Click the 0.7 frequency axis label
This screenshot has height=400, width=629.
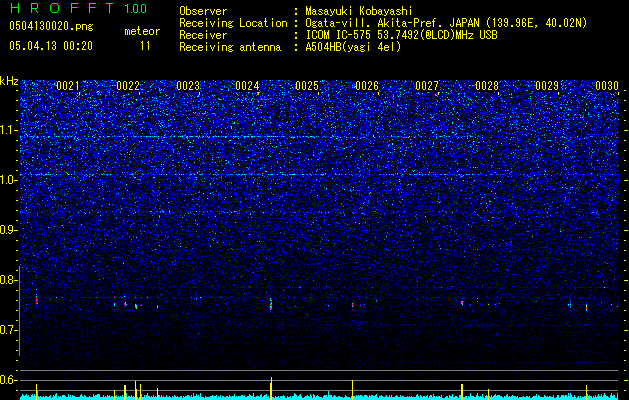[9, 330]
